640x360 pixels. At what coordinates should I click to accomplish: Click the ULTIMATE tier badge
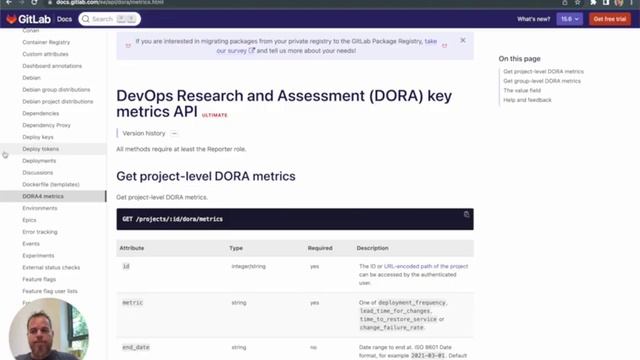tap(215, 115)
